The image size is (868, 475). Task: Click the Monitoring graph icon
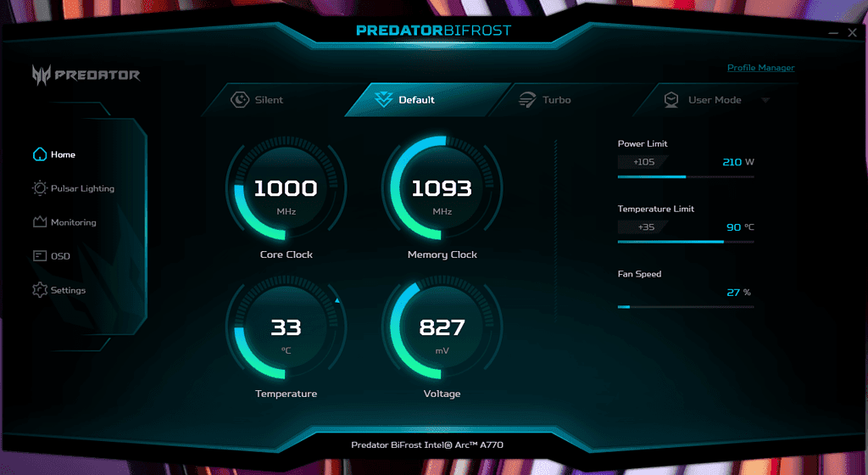click(x=39, y=222)
